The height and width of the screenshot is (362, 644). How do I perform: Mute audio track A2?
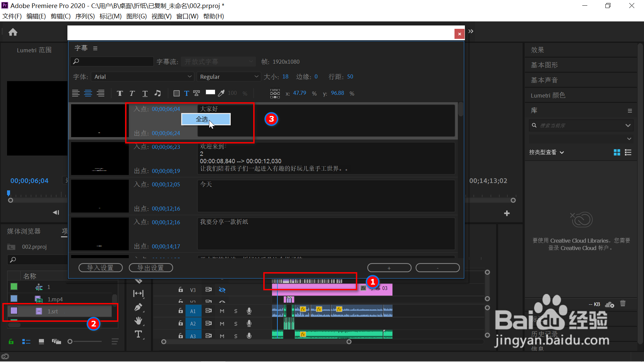point(222,323)
